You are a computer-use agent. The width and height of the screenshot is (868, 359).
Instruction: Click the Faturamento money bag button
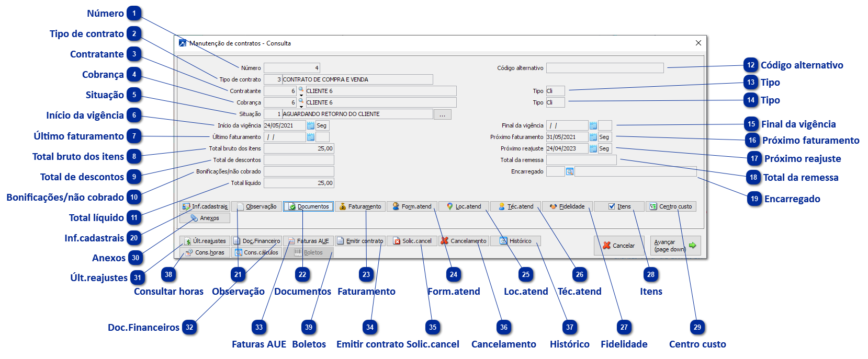360,206
